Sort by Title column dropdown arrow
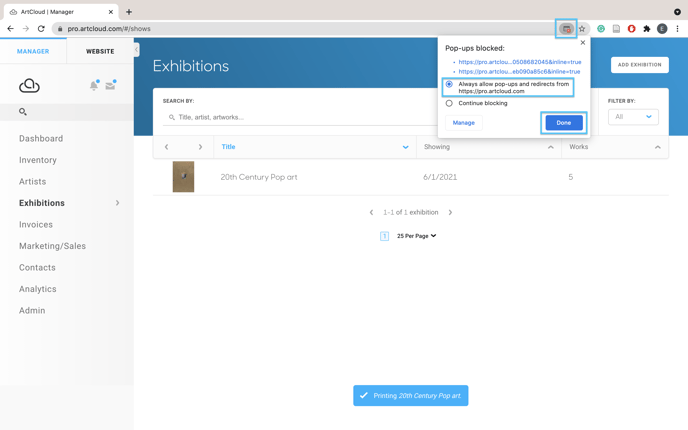The width and height of the screenshot is (688, 430). point(405,147)
